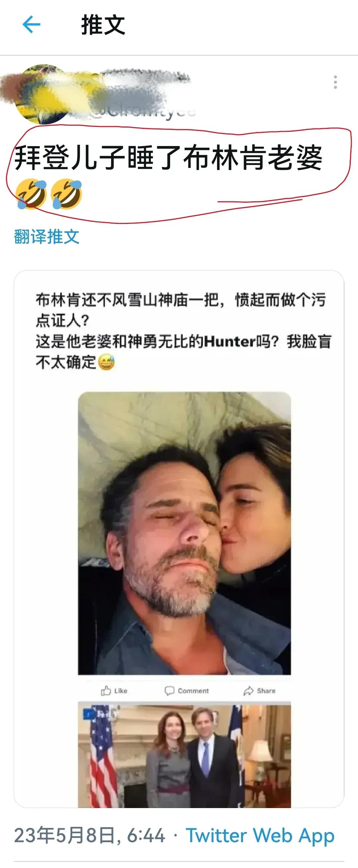Image resolution: width=358 pixels, height=868 pixels.
Task: Open the Twitter Web App source link
Action: click(260, 836)
